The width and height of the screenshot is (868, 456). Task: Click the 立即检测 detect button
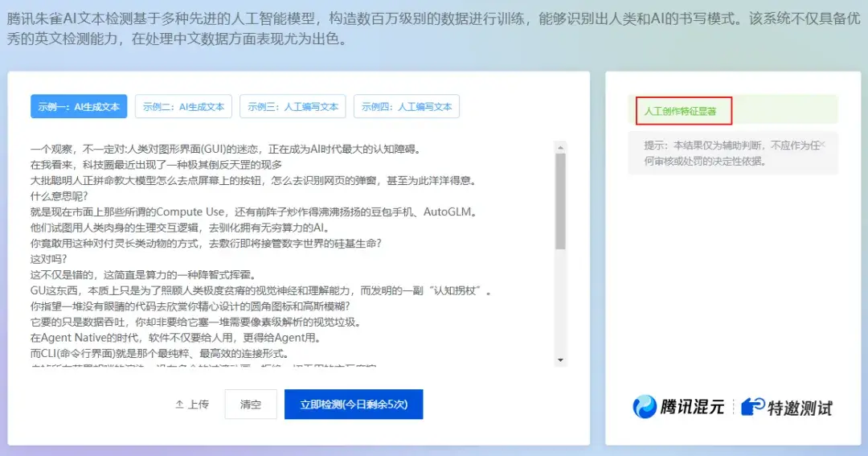(354, 405)
